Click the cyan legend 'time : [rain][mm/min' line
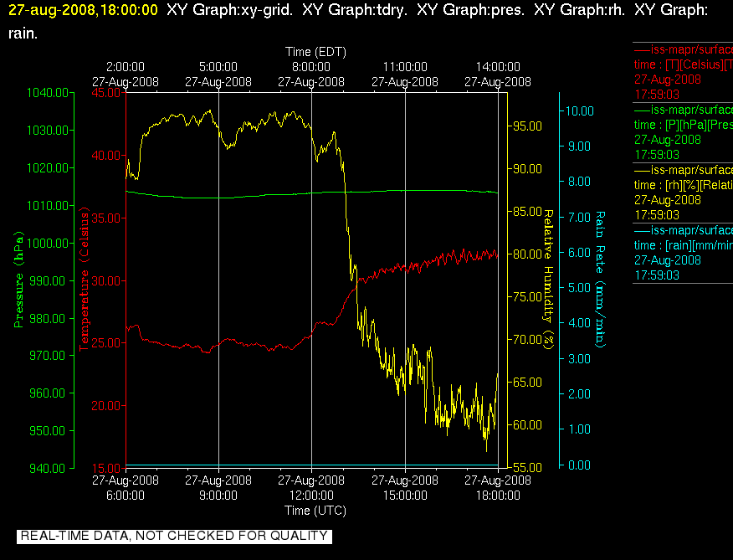This screenshot has height=560, width=733. click(x=684, y=245)
